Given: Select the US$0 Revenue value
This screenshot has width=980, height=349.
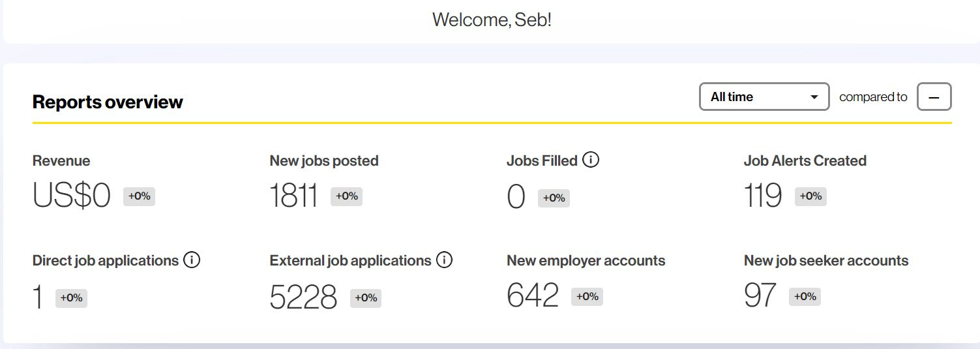Looking at the screenshot, I should (x=72, y=196).
